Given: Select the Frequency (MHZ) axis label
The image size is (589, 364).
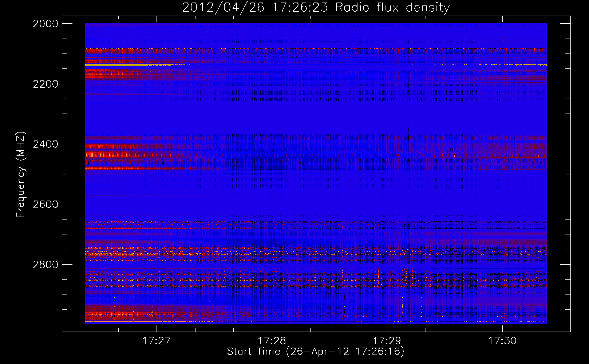Looking at the screenshot, I should 21,175.
